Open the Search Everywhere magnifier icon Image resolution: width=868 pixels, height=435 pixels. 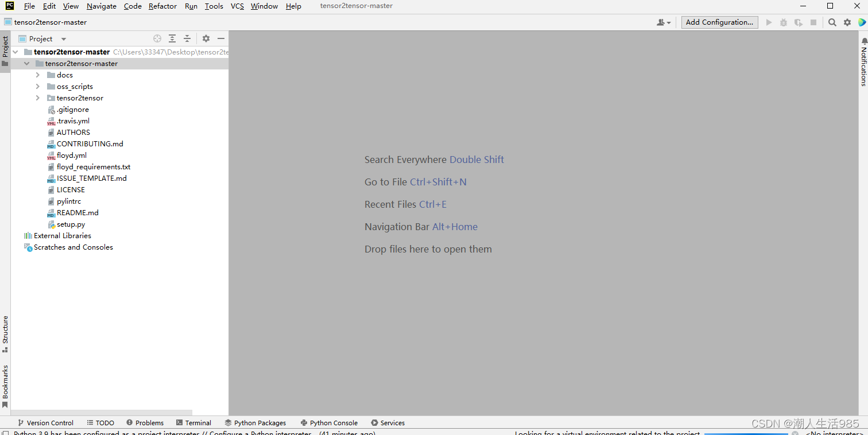(x=832, y=22)
